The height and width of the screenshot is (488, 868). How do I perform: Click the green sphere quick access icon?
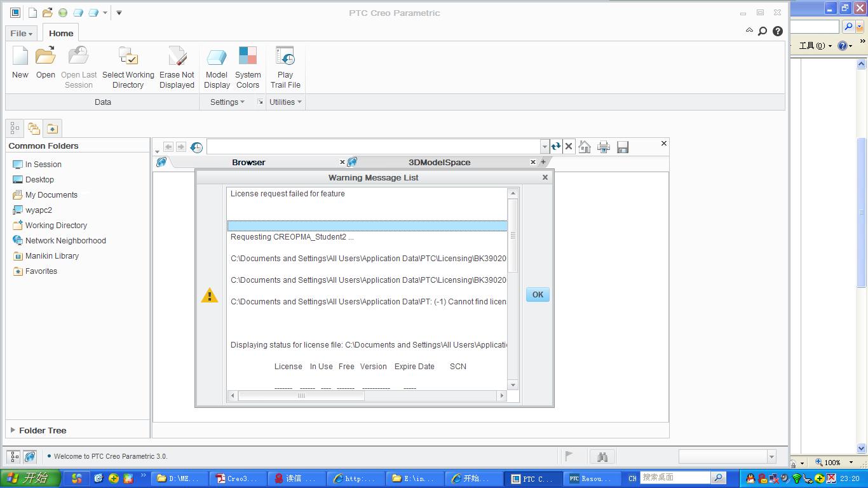click(x=63, y=13)
